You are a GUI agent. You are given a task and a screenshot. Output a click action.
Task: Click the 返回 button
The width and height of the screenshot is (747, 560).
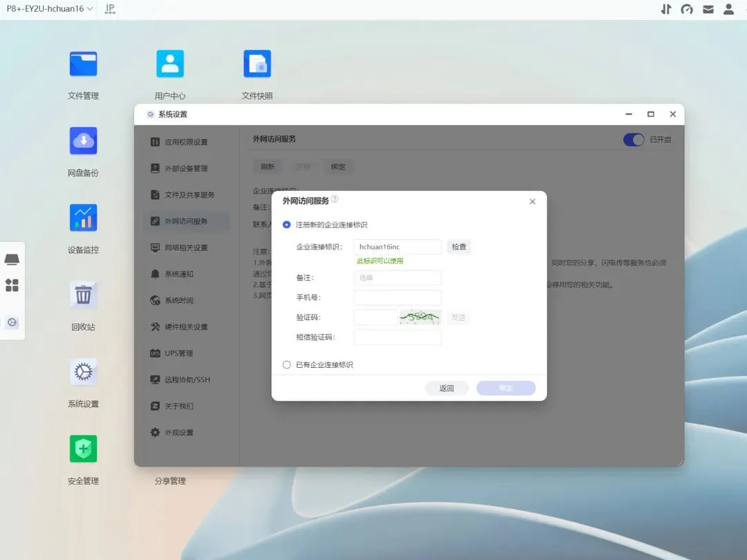coord(446,388)
